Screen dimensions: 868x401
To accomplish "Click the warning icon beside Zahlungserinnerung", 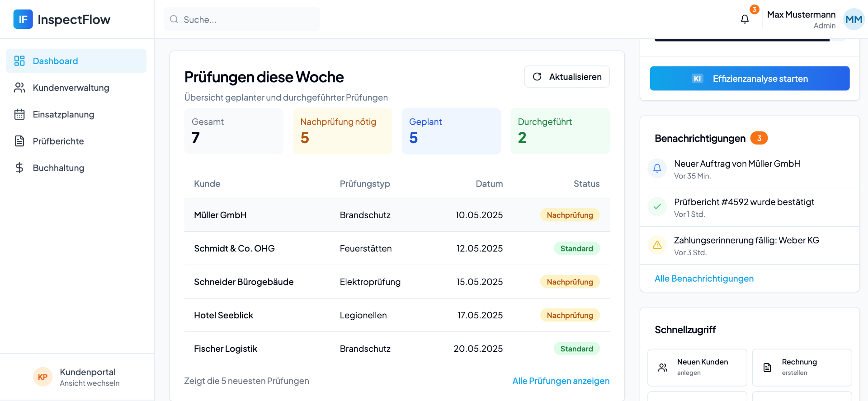I will (657, 245).
